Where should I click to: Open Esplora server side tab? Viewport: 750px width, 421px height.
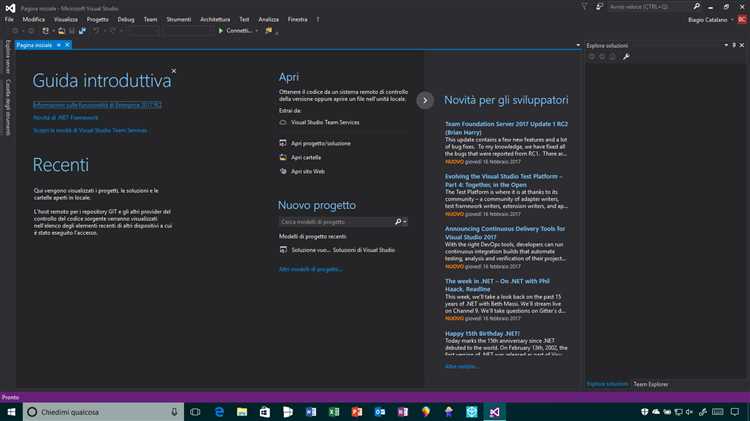(8, 57)
